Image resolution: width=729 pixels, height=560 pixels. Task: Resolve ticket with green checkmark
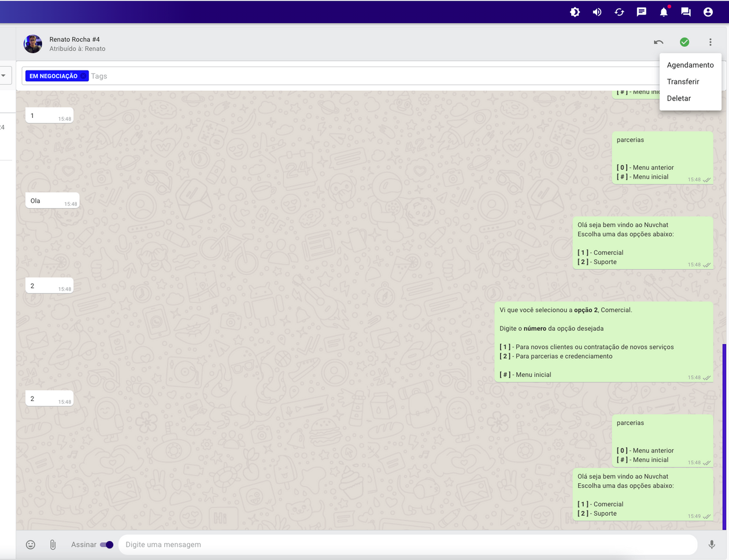[x=684, y=42]
